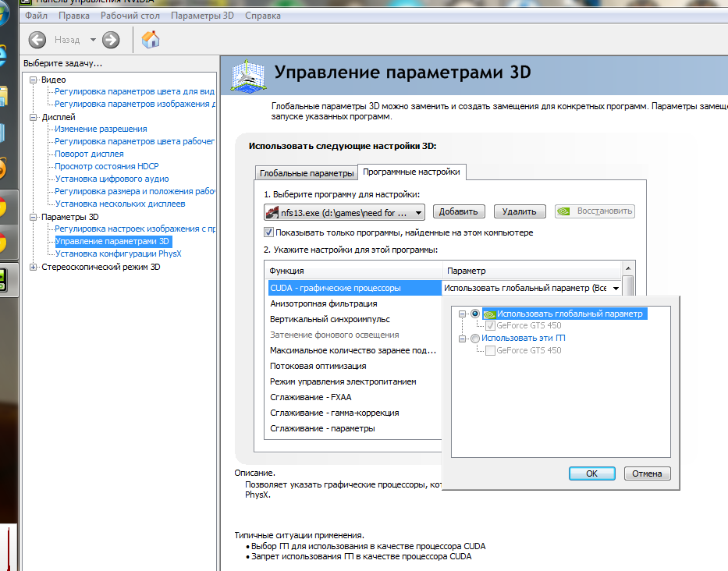Viewport: 728px width, 571px height.
Task: Click the NVIDIA icon beside Использовать глобальный параметр
Action: [489, 314]
